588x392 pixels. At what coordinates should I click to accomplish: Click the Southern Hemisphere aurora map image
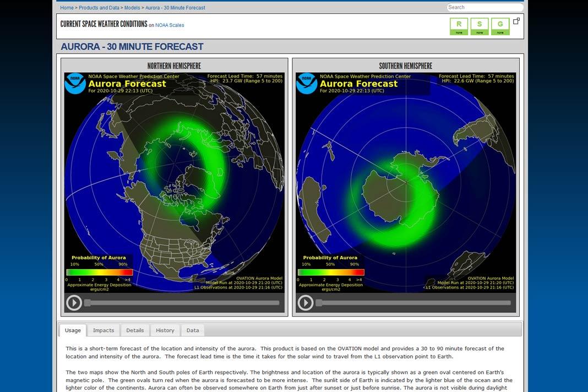pyautogui.click(x=406, y=183)
